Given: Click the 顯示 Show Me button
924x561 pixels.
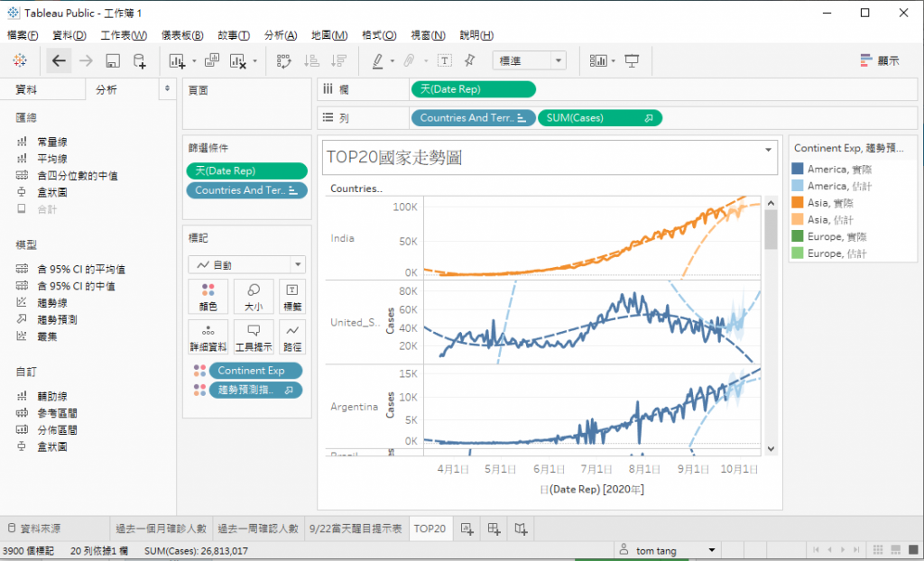Looking at the screenshot, I should (880, 60).
